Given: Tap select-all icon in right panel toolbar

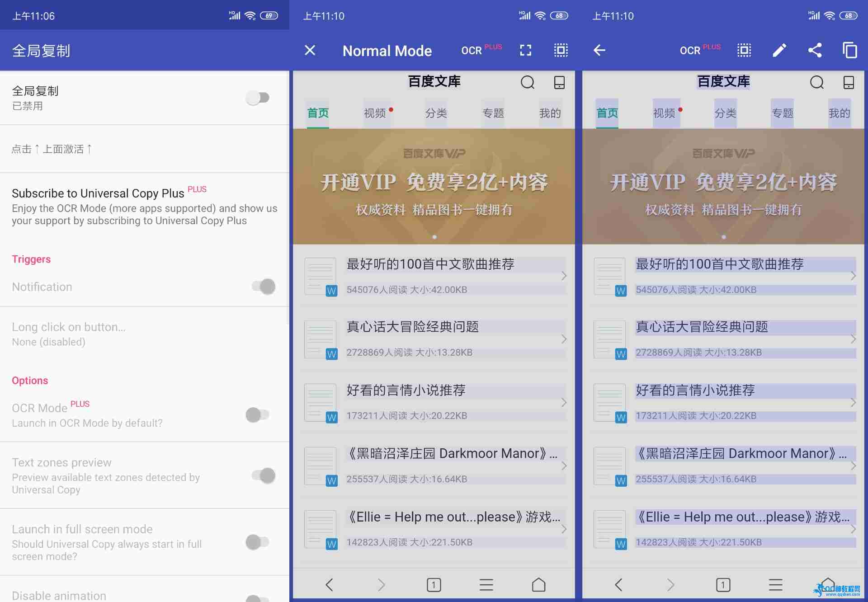Looking at the screenshot, I should [x=744, y=50].
